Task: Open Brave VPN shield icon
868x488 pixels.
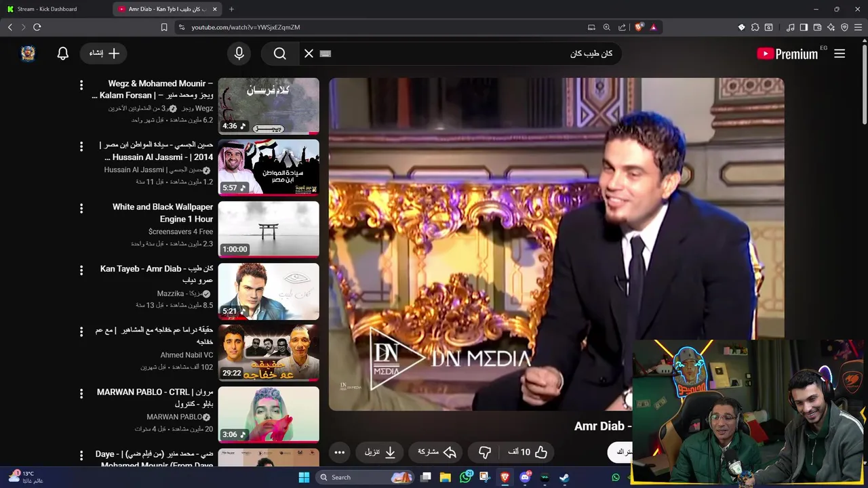Action: coord(844,27)
